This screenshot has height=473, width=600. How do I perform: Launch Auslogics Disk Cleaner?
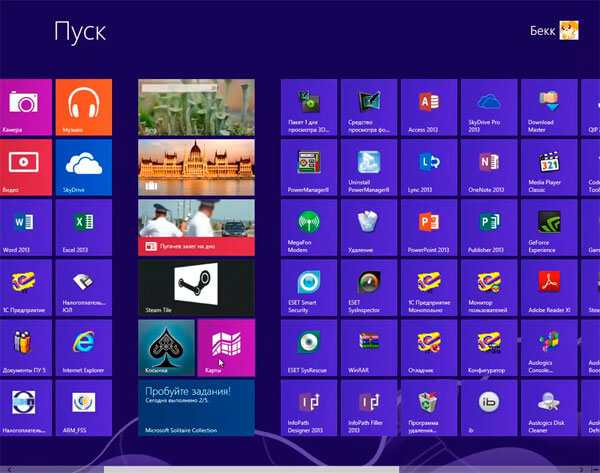549,408
